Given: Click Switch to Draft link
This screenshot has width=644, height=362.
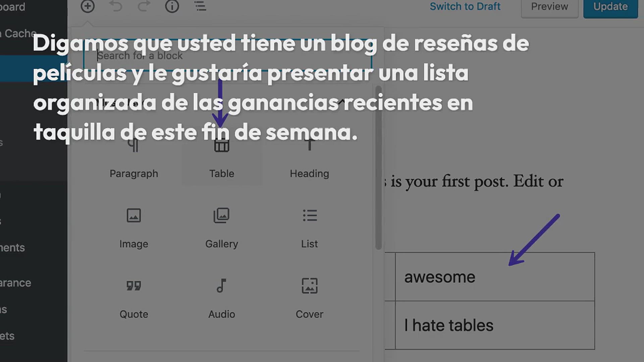Looking at the screenshot, I should point(465,7).
